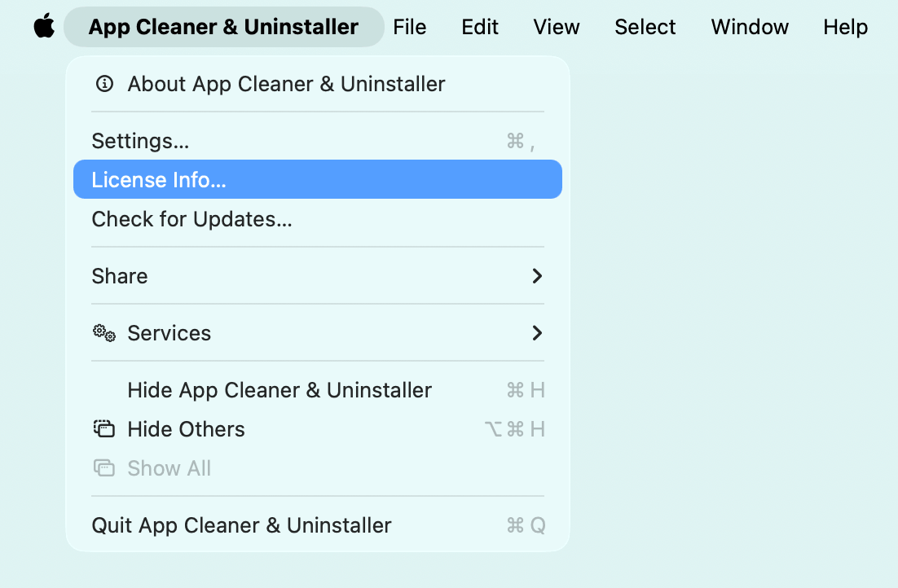This screenshot has height=588, width=898.
Task: Open the File menu
Action: pyautogui.click(x=409, y=26)
